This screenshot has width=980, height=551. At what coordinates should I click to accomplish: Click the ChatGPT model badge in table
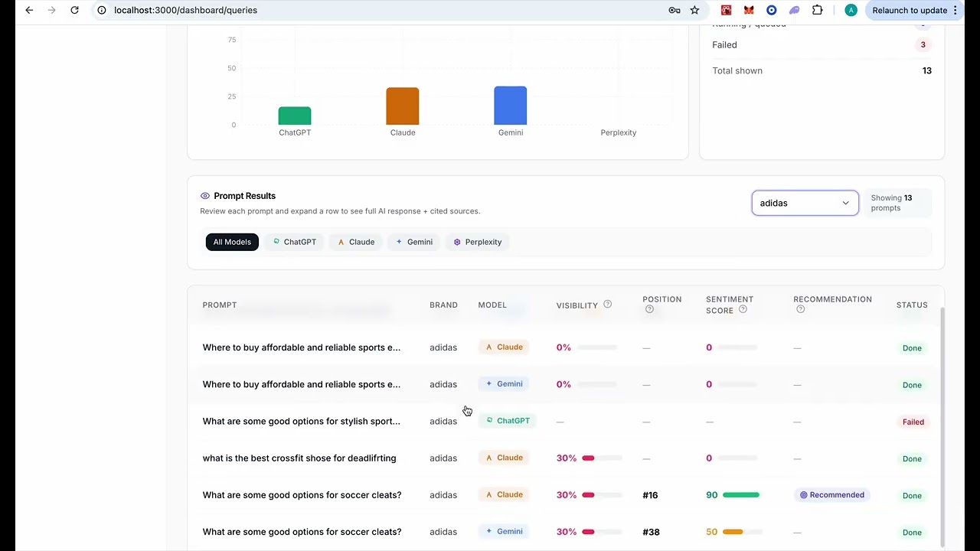(x=508, y=421)
